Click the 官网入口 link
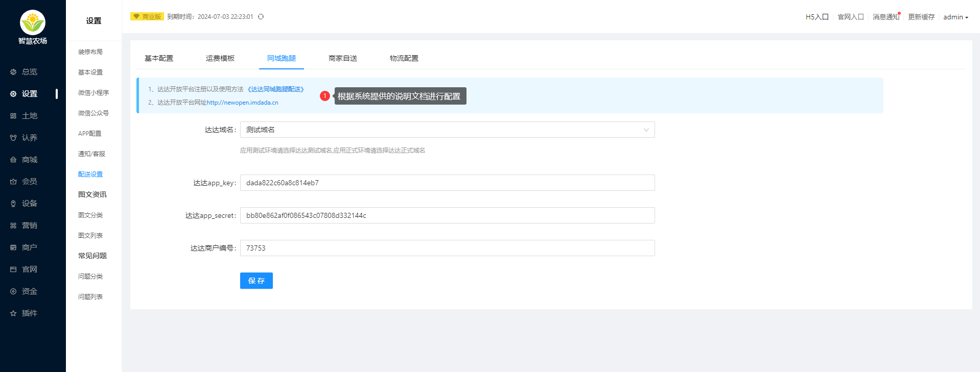The width and height of the screenshot is (980, 372). pos(851,17)
